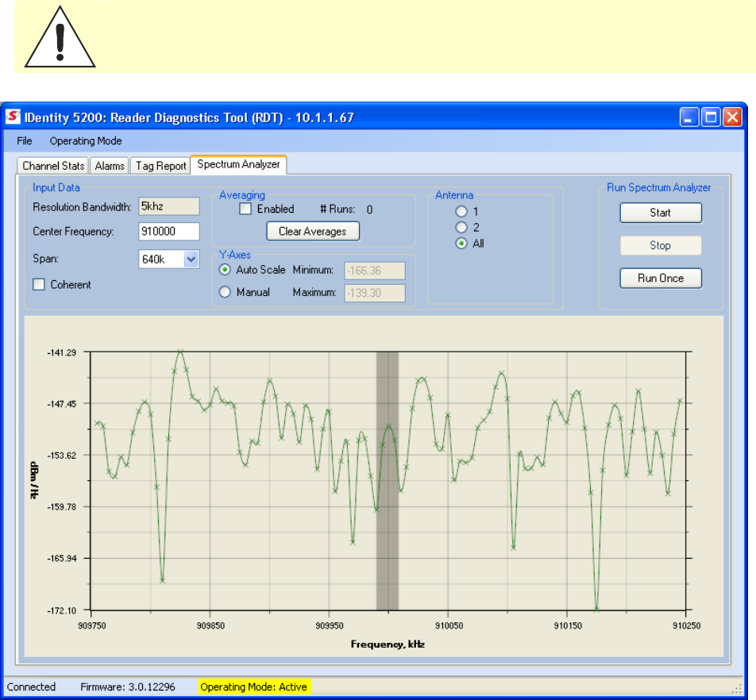
Task: Maximize the RDT window
Action: click(711, 117)
